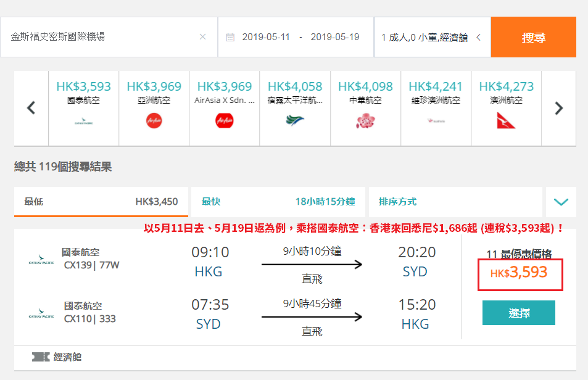Clear the airport field with the X icon
The height and width of the screenshot is (380, 588).
point(202,37)
